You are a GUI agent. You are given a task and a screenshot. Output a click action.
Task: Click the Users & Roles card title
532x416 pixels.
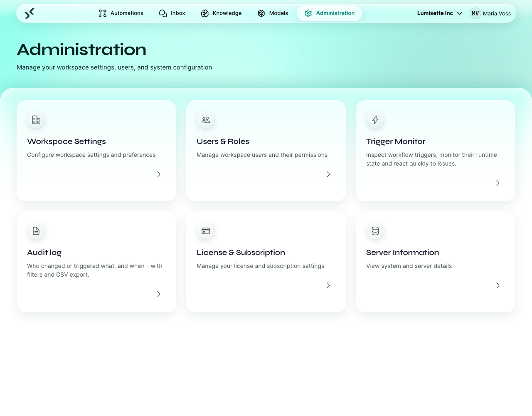coord(223,141)
